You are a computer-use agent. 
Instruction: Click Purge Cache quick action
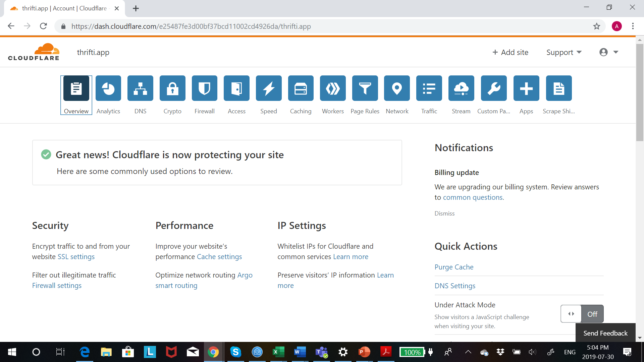(x=454, y=267)
